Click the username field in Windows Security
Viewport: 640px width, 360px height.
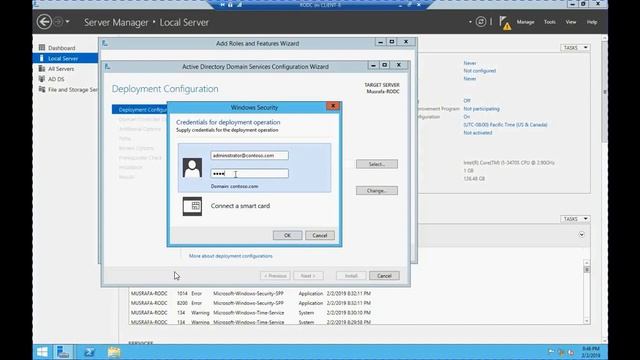[x=249, y=156]
